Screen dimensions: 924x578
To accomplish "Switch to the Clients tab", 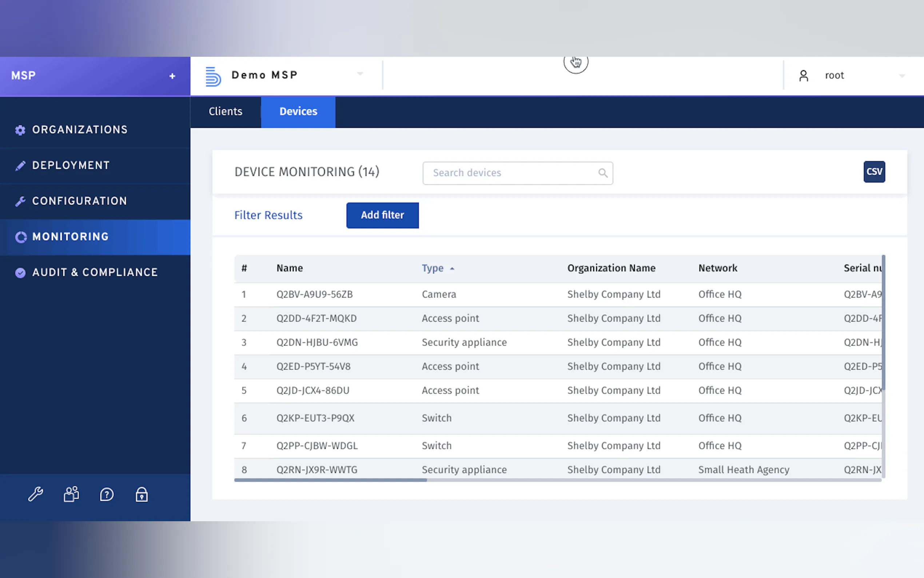I will (226, 112).
